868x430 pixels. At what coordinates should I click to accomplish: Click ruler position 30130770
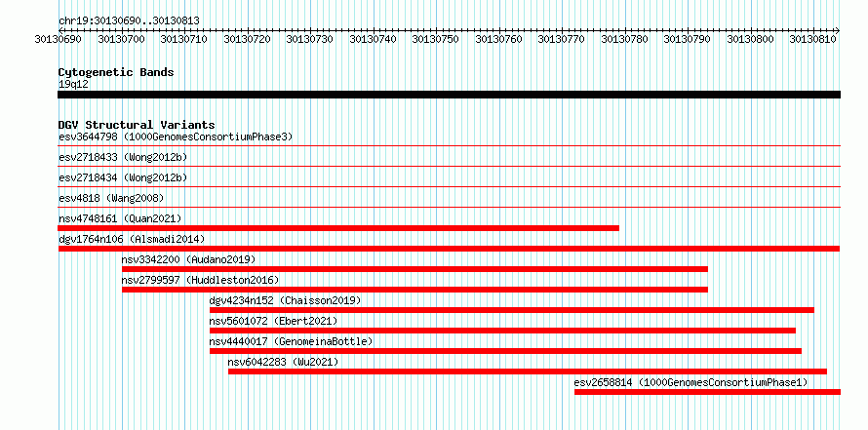562,39
